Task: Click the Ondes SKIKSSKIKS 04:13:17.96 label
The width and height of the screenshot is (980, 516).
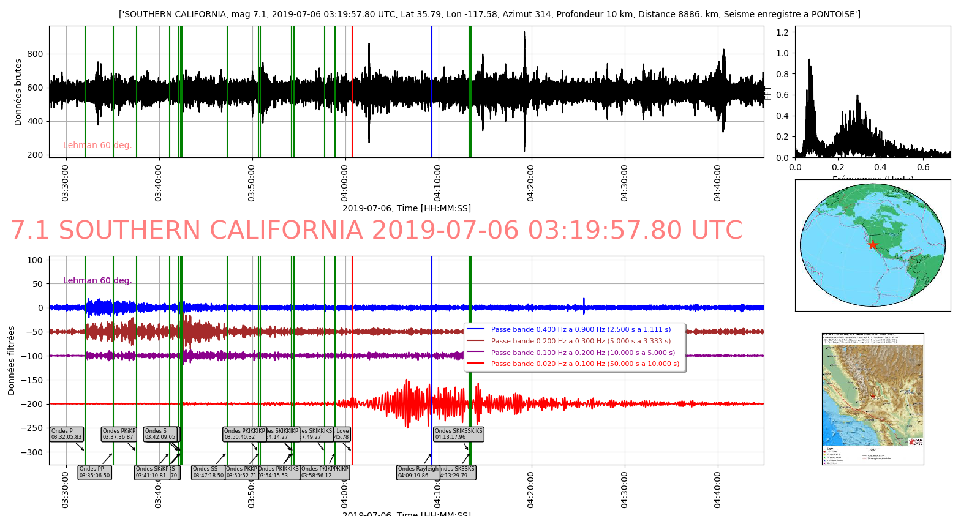Action: (458, 434)
